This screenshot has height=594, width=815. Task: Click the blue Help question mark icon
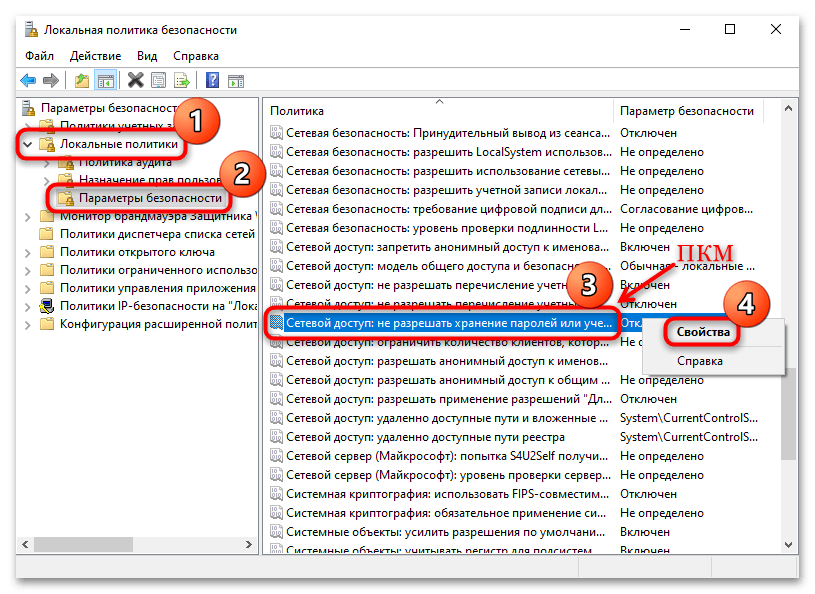(x=213, y=80)
